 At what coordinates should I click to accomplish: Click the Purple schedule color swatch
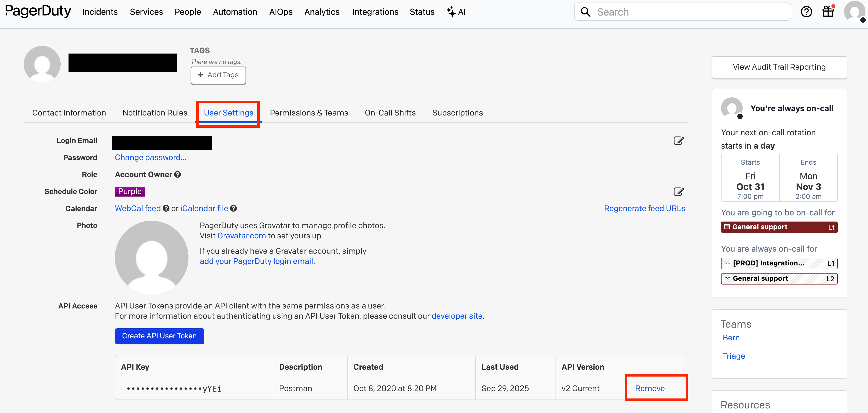(x=130, y=191)
